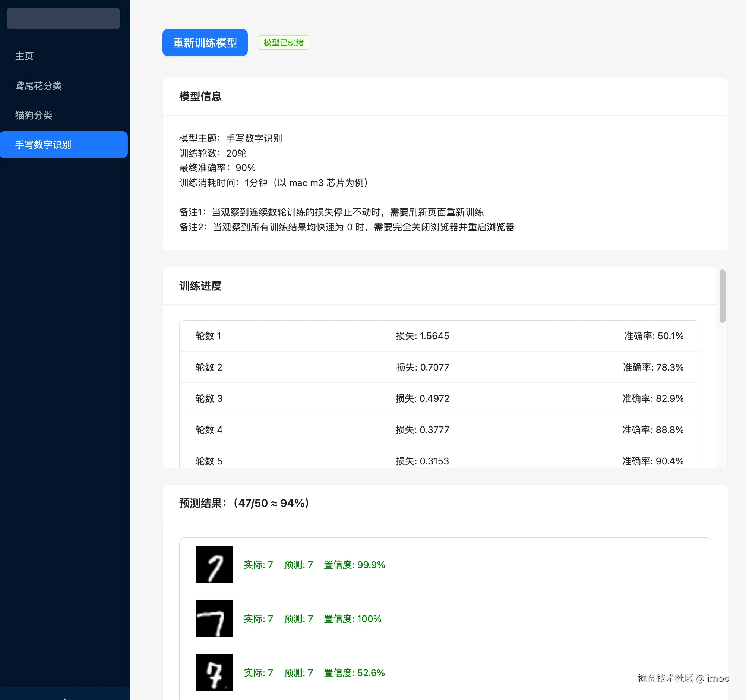Open the 主页 menu item
This screenshot has width=746, height=700.
click(x=24, y=56)
